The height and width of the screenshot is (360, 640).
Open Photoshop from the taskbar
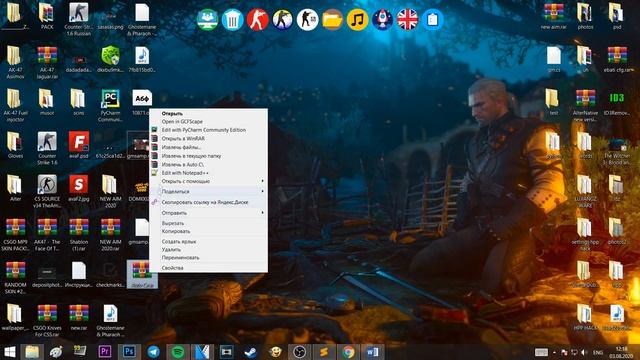click(x=129, y=352)
